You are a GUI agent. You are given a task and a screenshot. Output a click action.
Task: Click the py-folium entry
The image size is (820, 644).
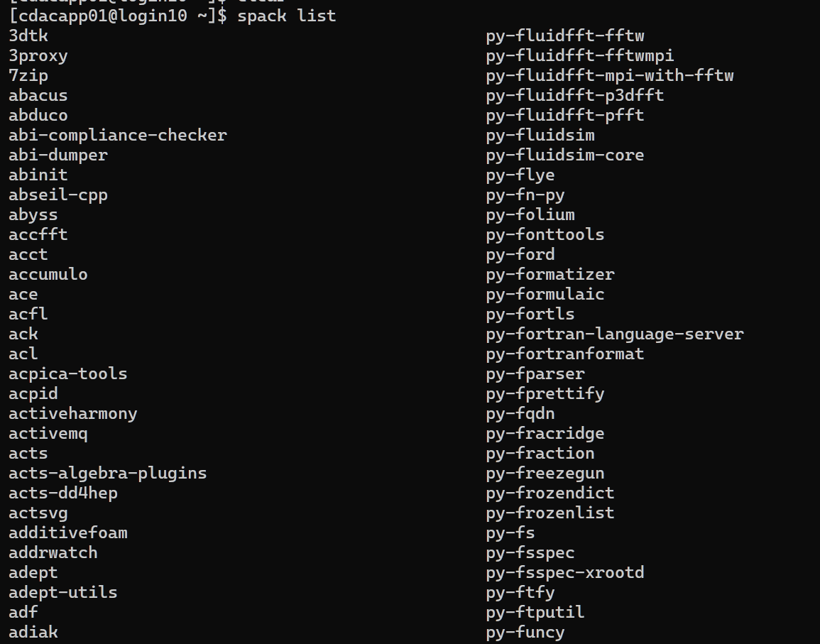[x=530, y=214]
